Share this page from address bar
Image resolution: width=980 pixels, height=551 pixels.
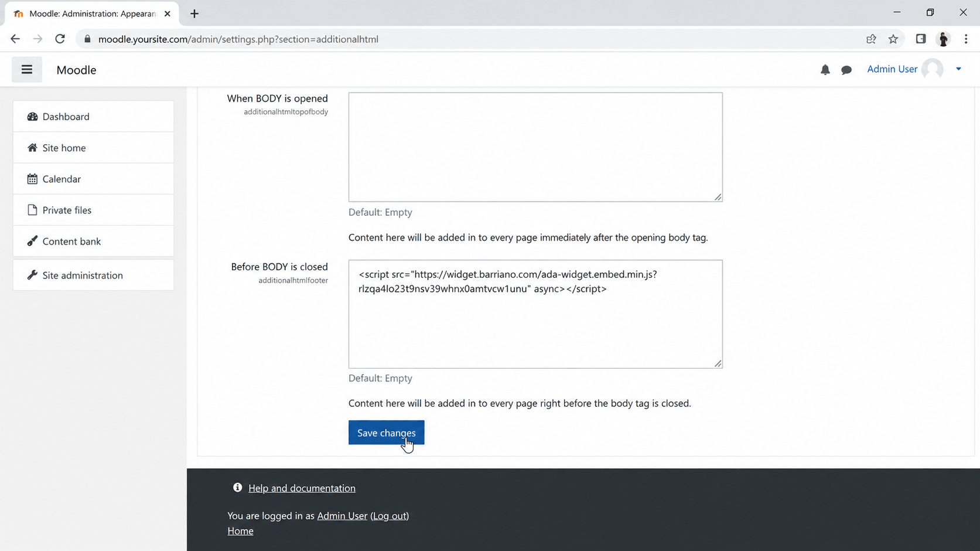point(871,39)
